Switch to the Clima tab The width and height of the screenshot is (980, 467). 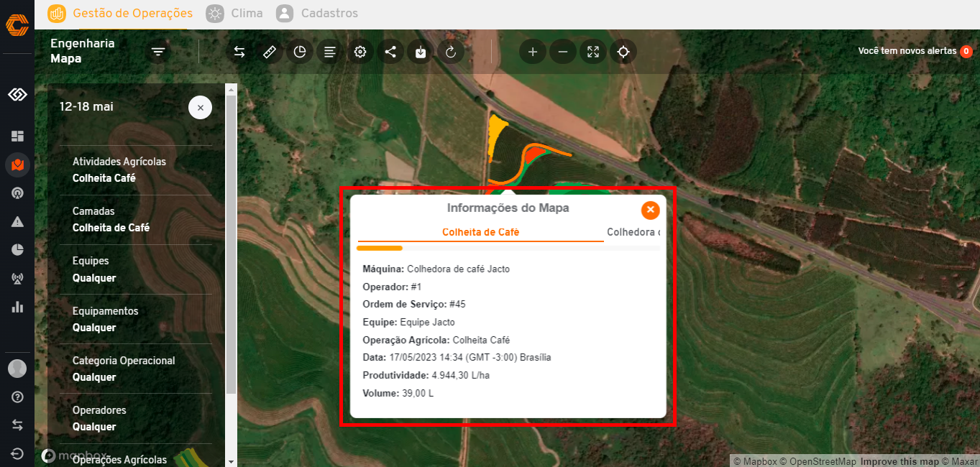234,13
